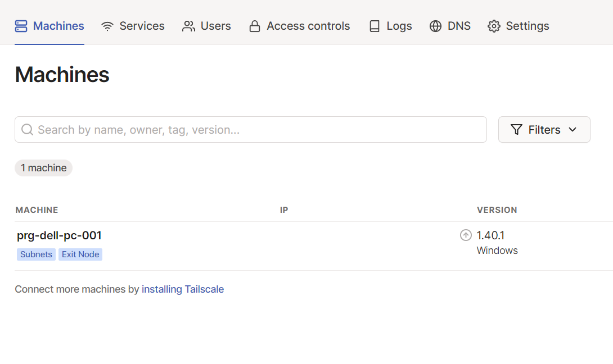Expand the Filters dropdown chevron

[573, 130]
